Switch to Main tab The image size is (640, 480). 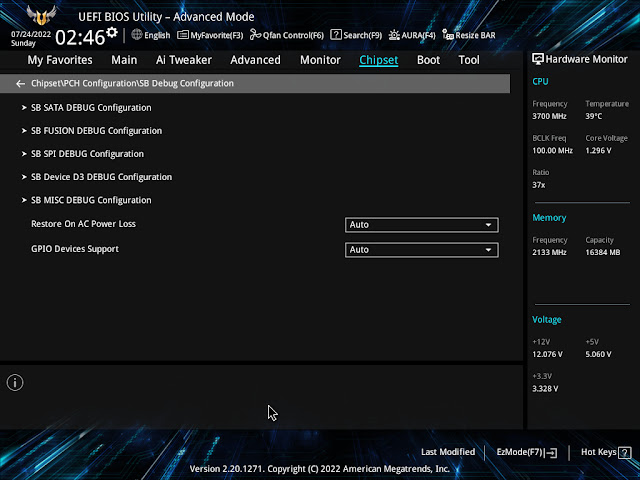coord(124,60)
